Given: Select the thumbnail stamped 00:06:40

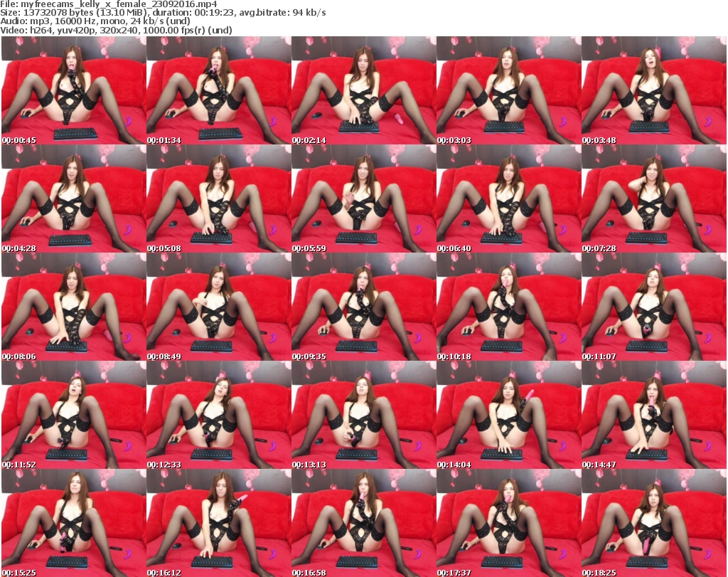Looking at the screenshot, I should coord(508,198).
